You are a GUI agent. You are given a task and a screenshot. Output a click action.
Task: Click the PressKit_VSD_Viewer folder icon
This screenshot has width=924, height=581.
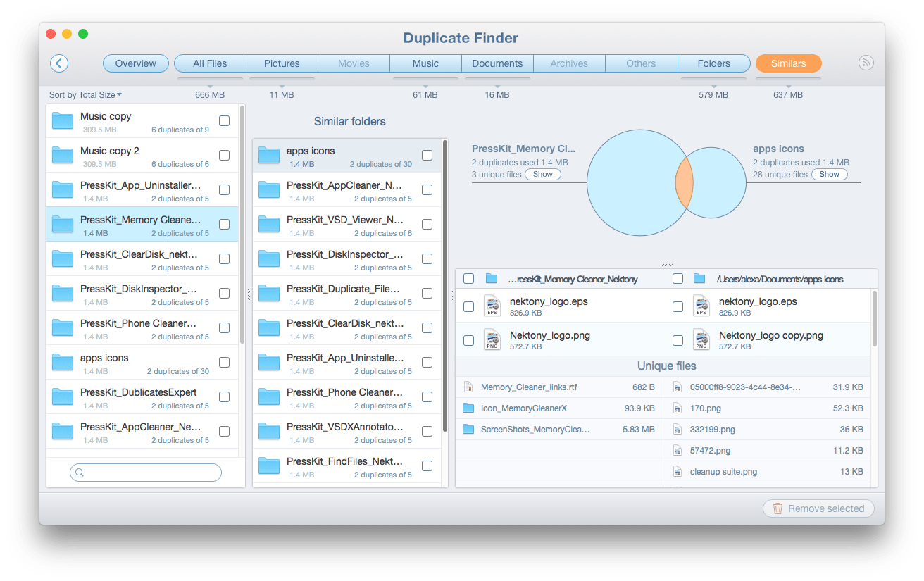pos(269,225)
